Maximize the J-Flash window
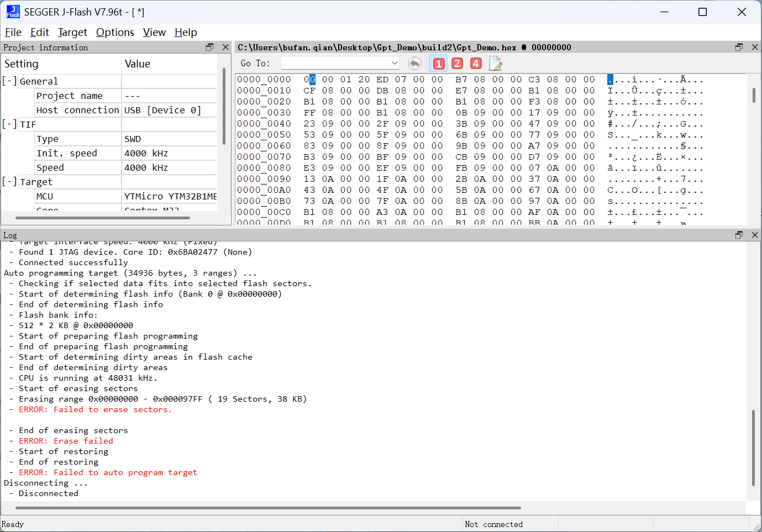The height and width of the screenshot is (532, 762). tap(703, 12)
